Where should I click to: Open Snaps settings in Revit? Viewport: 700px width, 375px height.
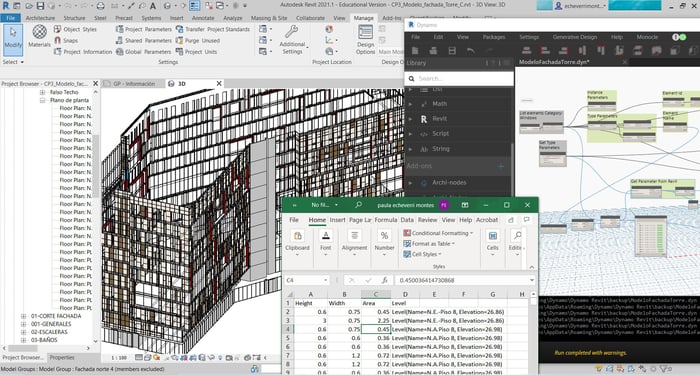[66, 40]
